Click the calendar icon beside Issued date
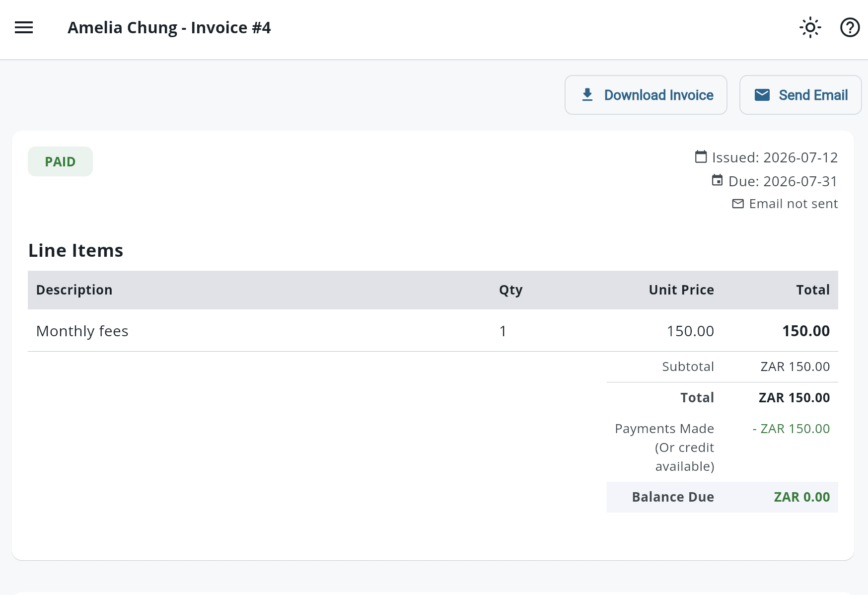The image size is (868, 595). tap(701, 157)
